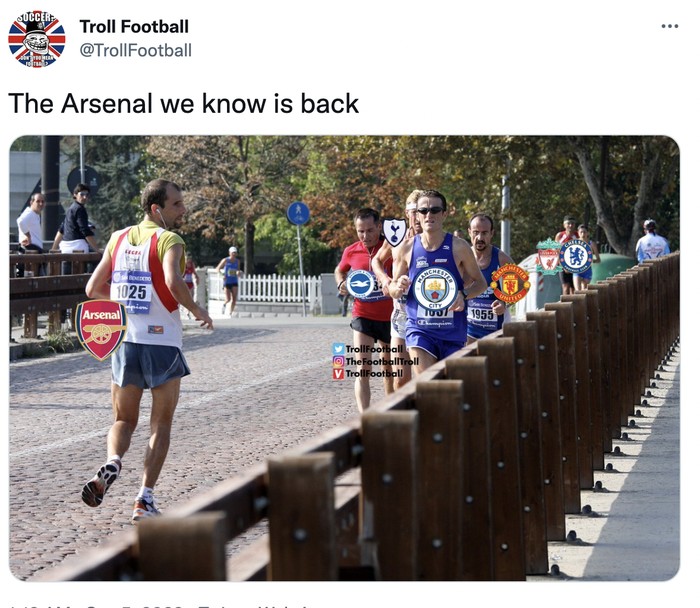Click the Brighton badge on red shirt

click(361, 283)
